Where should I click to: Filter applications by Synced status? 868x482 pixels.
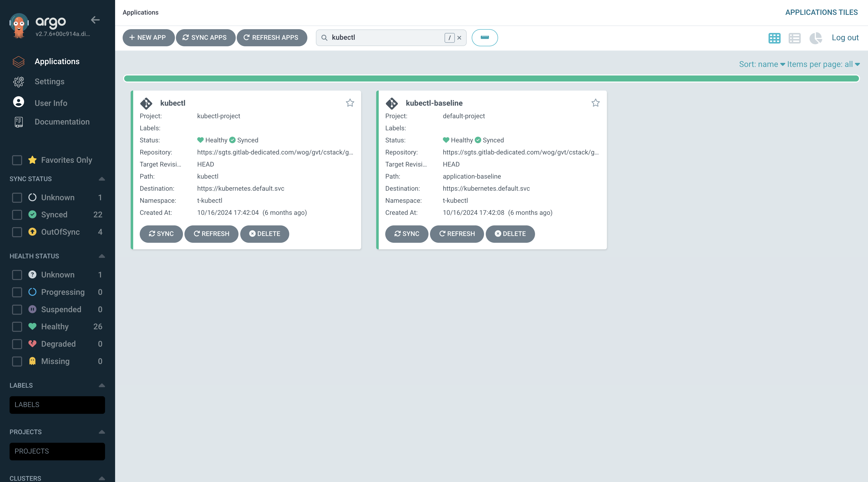(x=17, y=215)
